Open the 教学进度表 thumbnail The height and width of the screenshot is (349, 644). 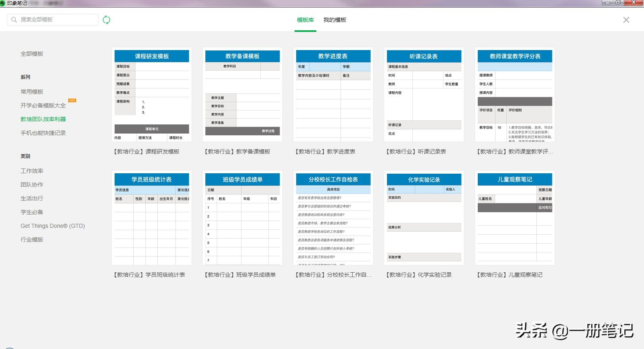click(x=333, y=95)
